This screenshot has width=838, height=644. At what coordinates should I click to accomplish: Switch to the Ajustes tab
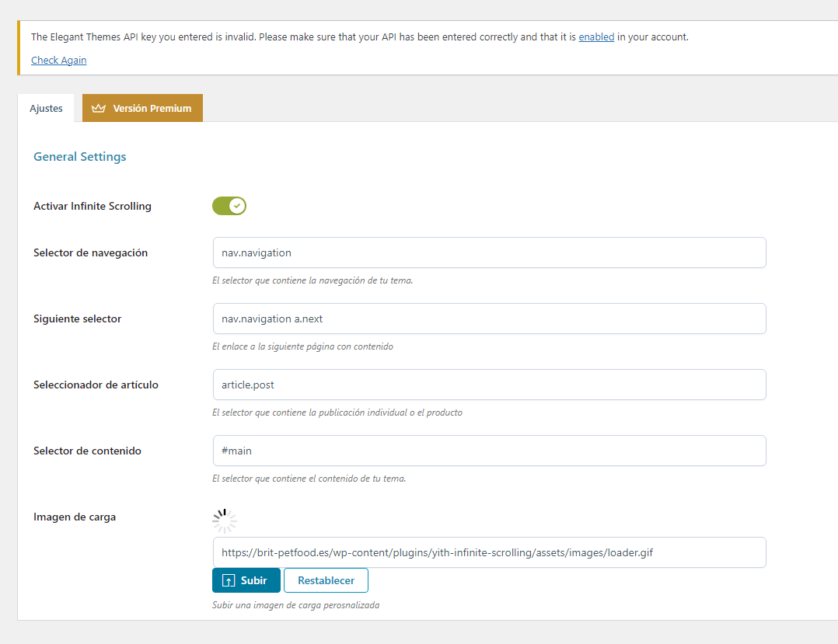click(x=46, y=109)
